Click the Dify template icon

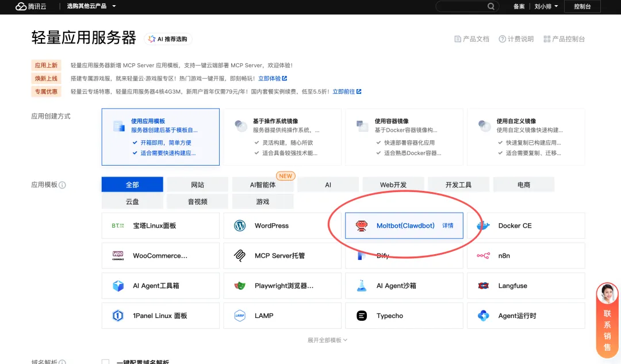tap(363, 255)
